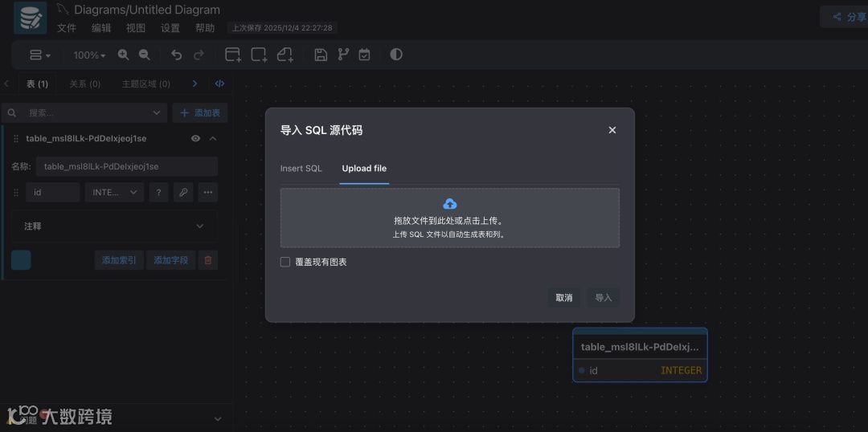The image size is (868, 432).
Task: Click the zoom out magnifier icon
Action: coord(145,55)
